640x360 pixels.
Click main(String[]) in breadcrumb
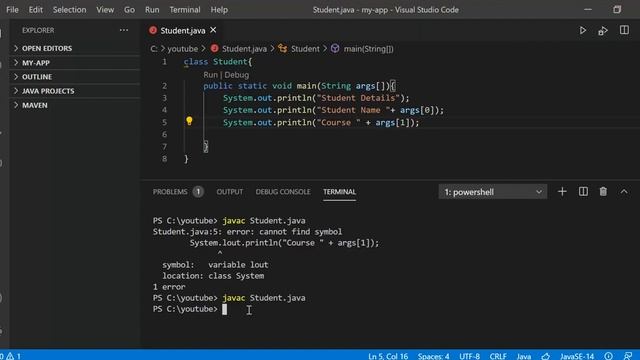[x=369, y=49]
